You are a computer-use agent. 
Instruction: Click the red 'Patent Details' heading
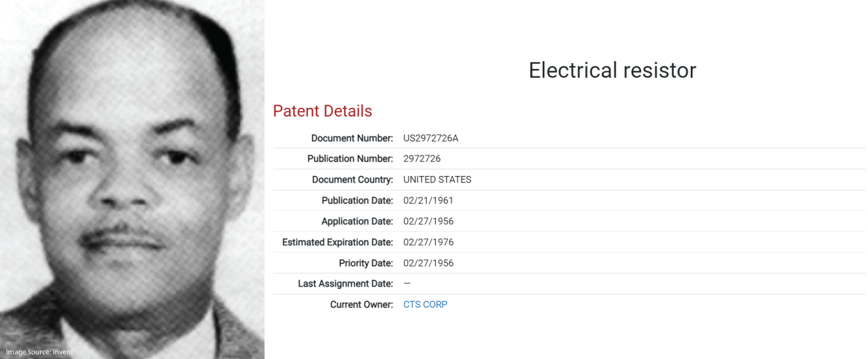[x=322, y=111]
